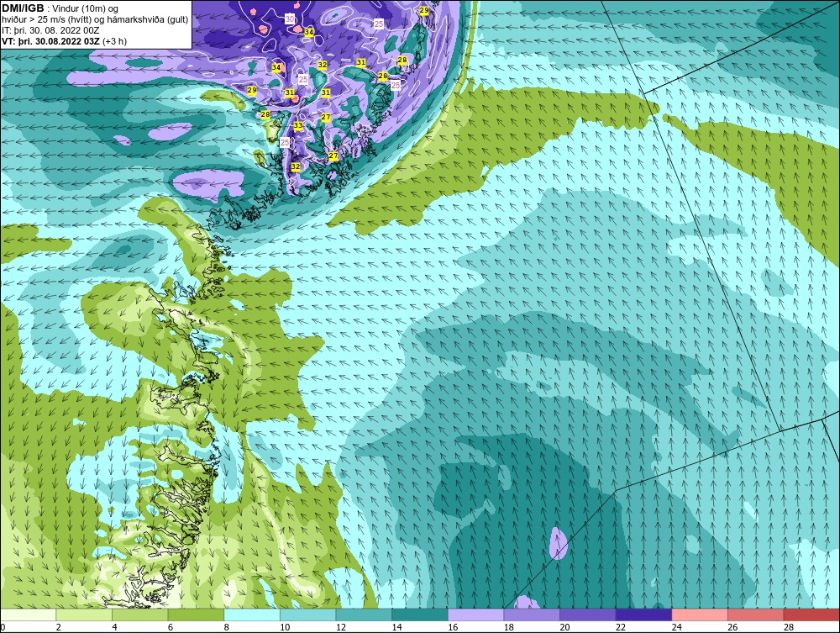Select the 14–16 m/s dark teal swatch

coord(419,615)
